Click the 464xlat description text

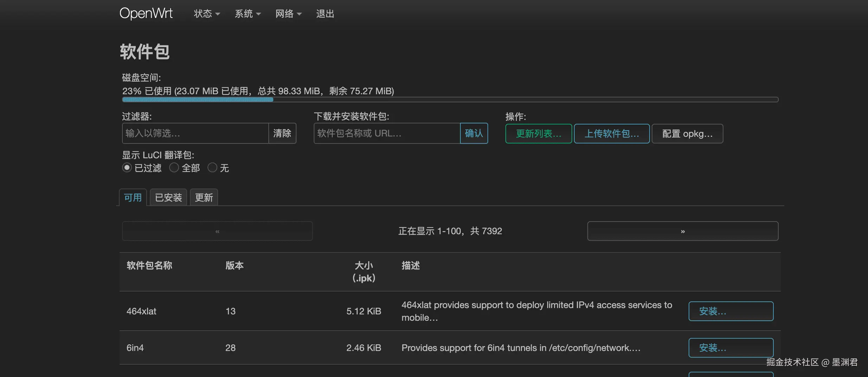click(x=537, y=311)
